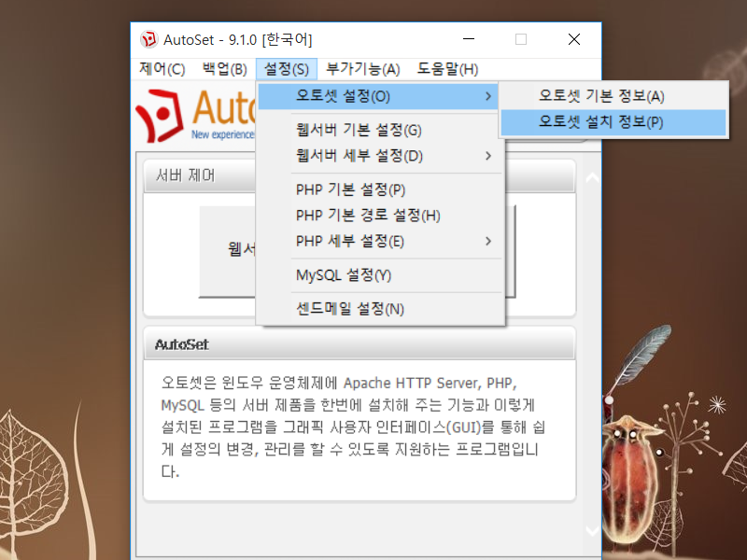
Task: Choose 오토셋 설치 정보(P) submenu item
Action: point(613,122)
